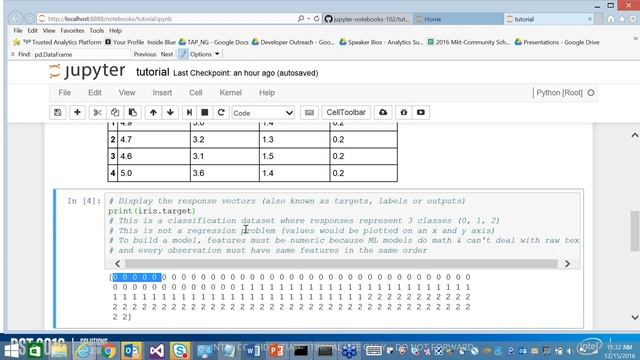Open the Jupyter Insert menu
This screenshot has width=640, height=360.
pyautogui.click(x=162, y=93)
